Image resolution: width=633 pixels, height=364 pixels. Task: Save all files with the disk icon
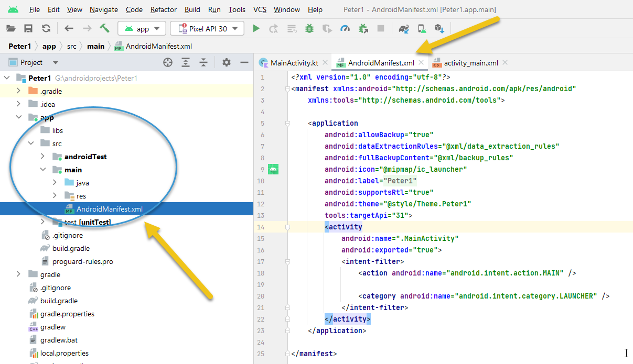tap(28, 29)
